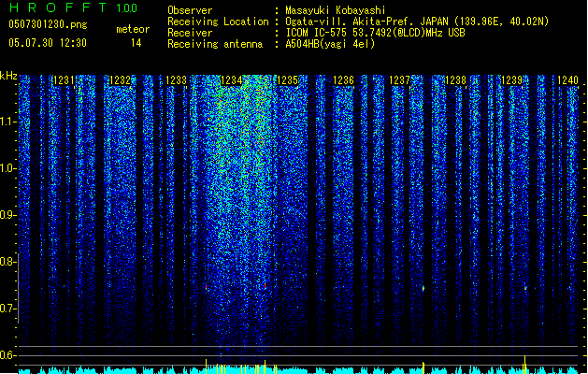Click the meteor echo spot after 1237

423,289
